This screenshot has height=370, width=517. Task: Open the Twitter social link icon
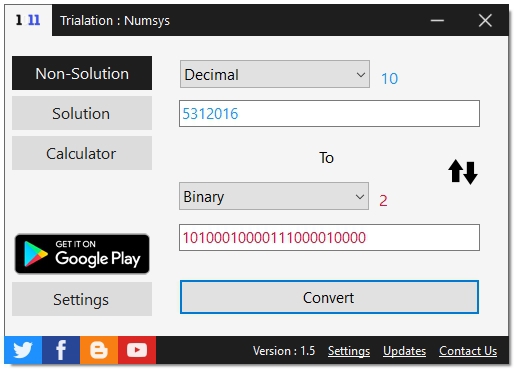[23, 350]
